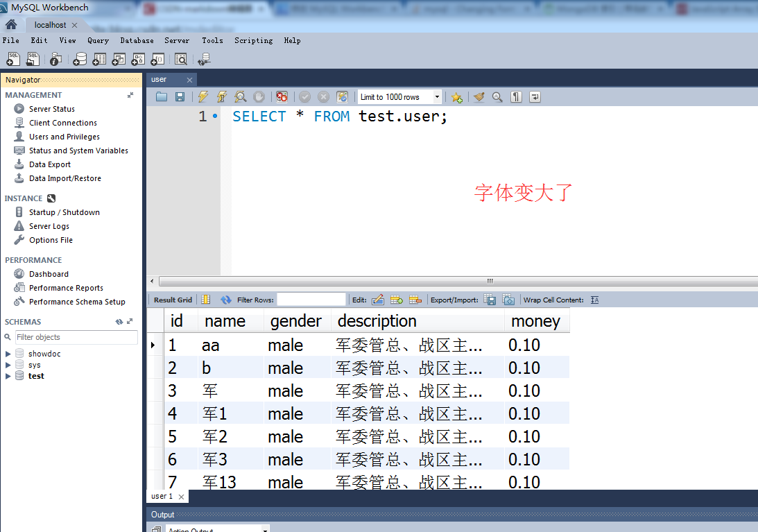Image resolution: width=758 pixels, height=532 pixels.
Task: Open script file in editor icon
Action: [162, 96]
